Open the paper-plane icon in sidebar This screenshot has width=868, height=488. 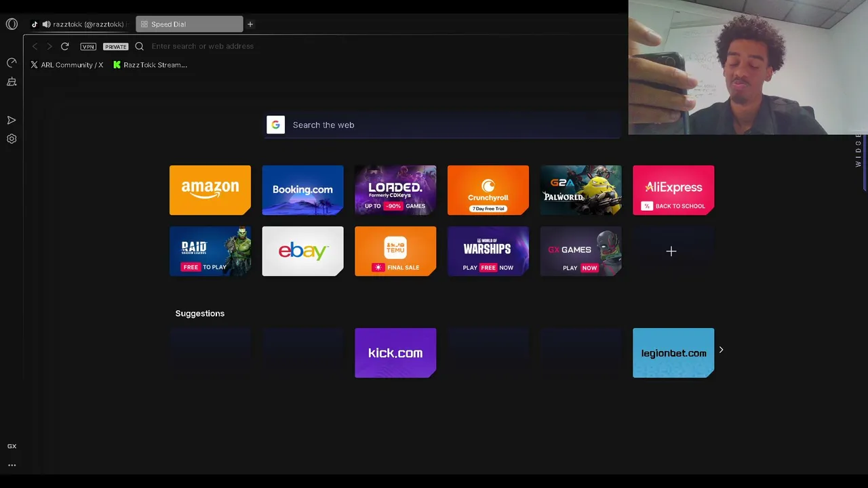pyautogui.click(x=12, y=120)
